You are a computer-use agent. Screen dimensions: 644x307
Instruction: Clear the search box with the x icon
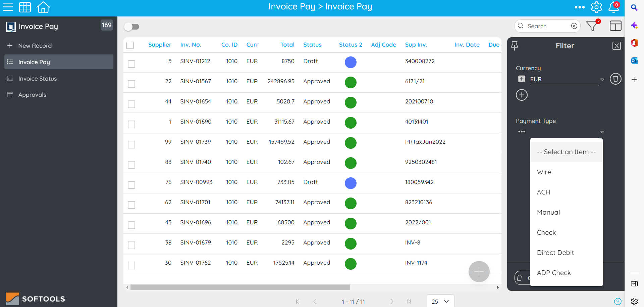click(x=574, y=26)
